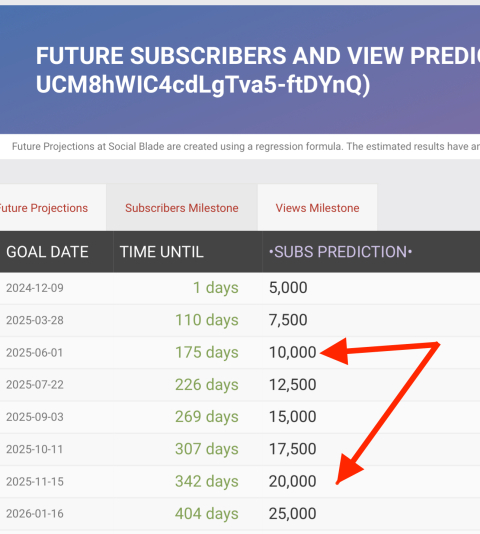Select the 2025-10-11 goal date
480x534 pixels.
click(x=35, y=449)
